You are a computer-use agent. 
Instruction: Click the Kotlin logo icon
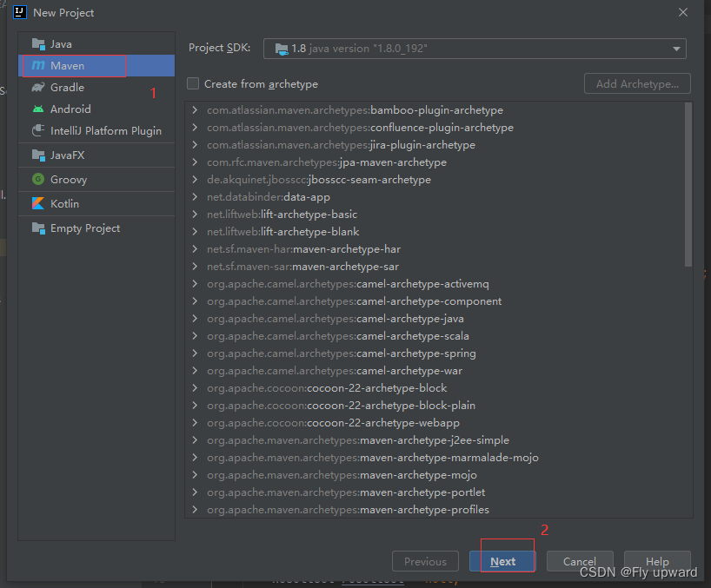click(x=38, y=204)
